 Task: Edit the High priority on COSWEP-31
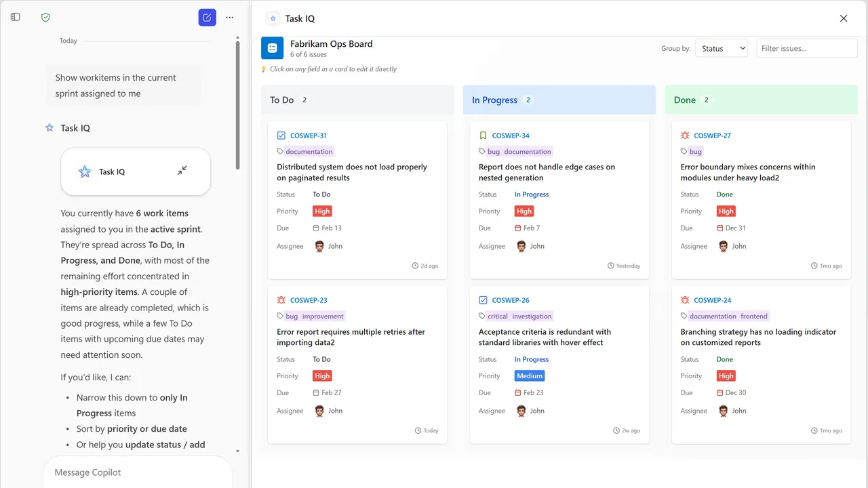pos(322,211)
